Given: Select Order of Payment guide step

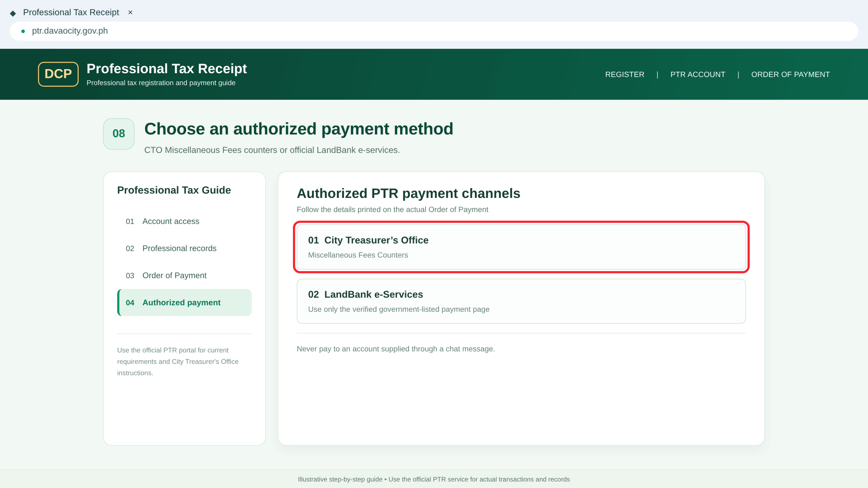Looking at the screenshot, I should pos(184,276).
